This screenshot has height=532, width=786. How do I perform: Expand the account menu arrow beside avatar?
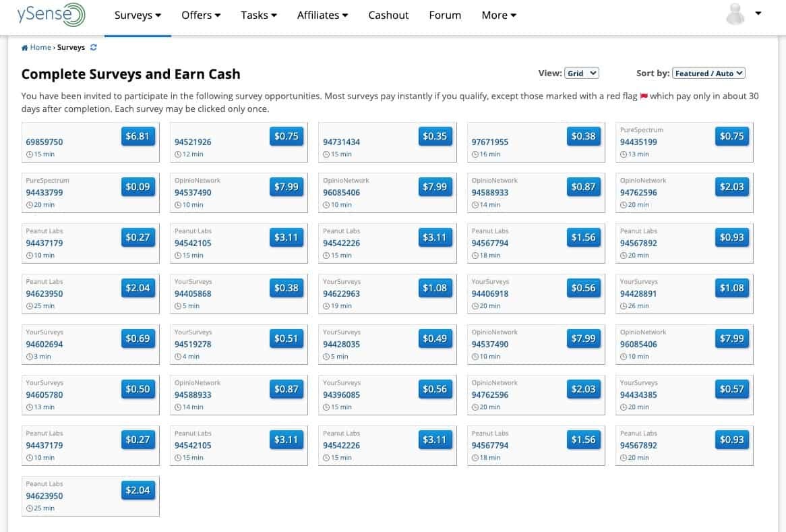click(758, 13)
